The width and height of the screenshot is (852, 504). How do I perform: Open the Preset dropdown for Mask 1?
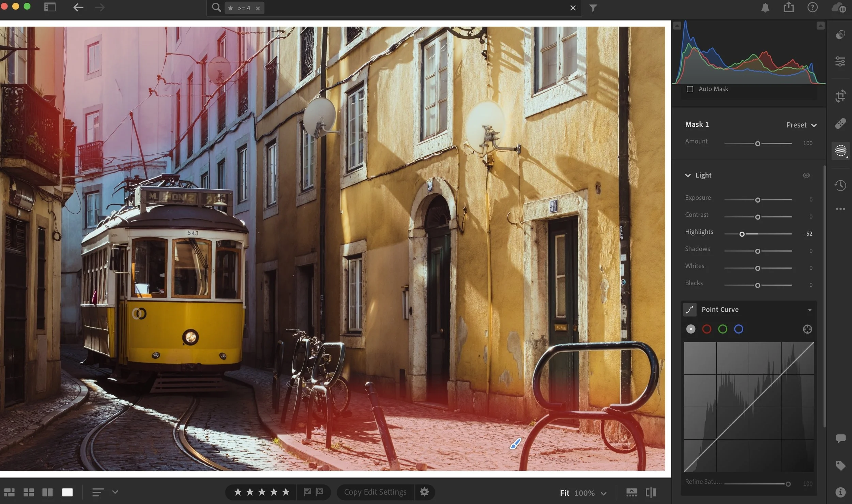point(801,125)
